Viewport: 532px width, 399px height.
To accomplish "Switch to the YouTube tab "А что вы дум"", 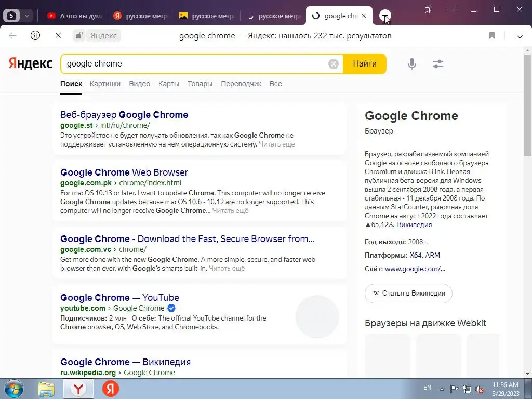I will pos(74,16).
